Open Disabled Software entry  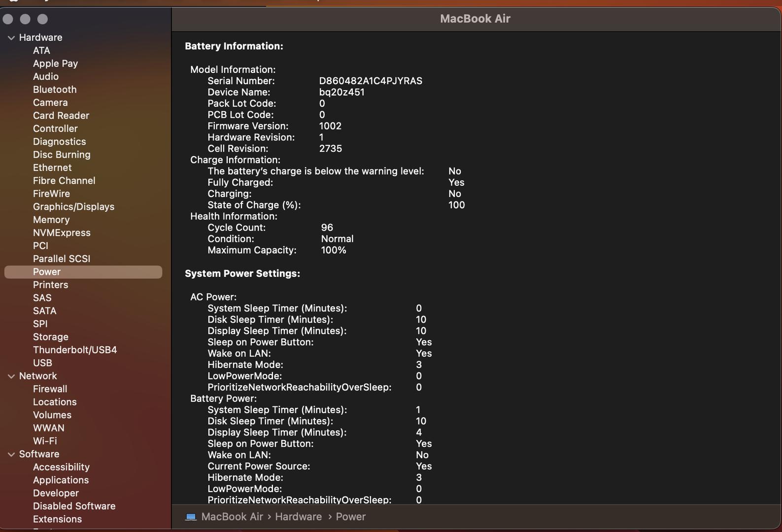[74, 506]
